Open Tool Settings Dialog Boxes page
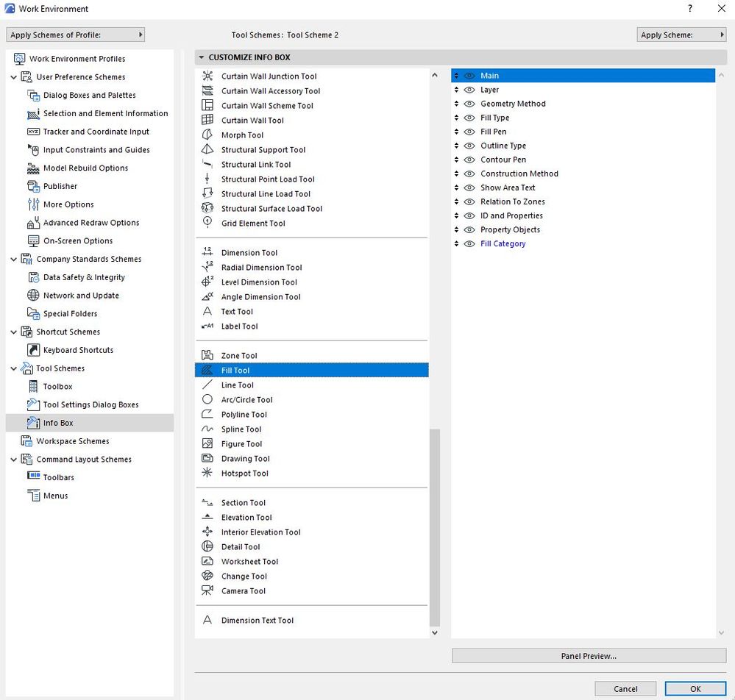 (x=90, y=404)
